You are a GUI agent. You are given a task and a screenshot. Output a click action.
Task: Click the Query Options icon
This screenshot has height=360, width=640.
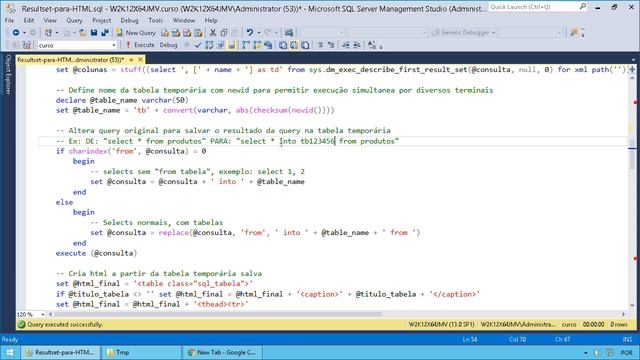pyautogui.click(x=220, y=45)
